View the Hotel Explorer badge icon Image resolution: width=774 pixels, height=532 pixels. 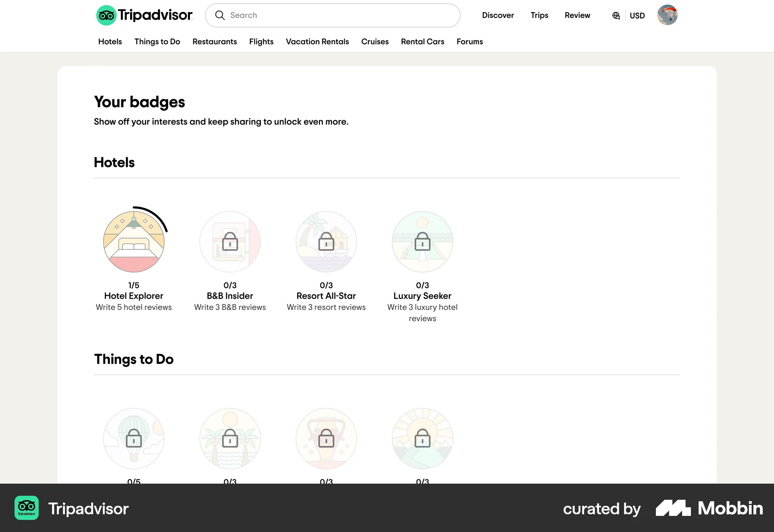coord(134,241)
